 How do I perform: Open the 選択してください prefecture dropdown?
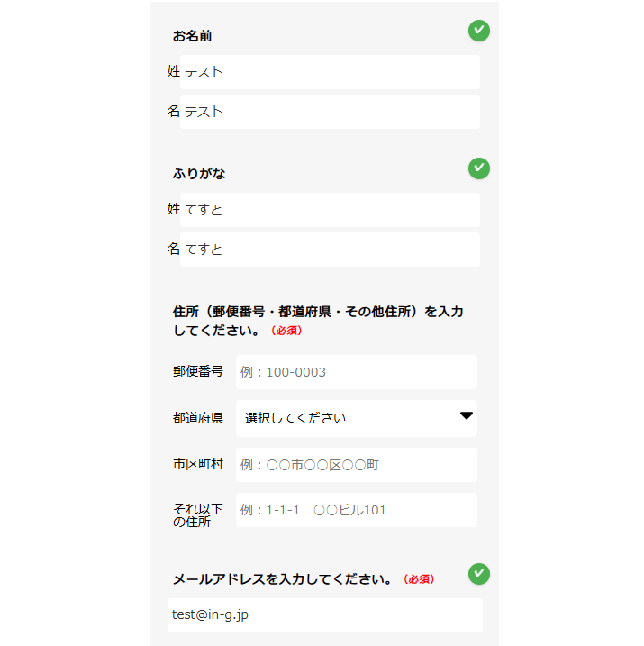(356, 418)
